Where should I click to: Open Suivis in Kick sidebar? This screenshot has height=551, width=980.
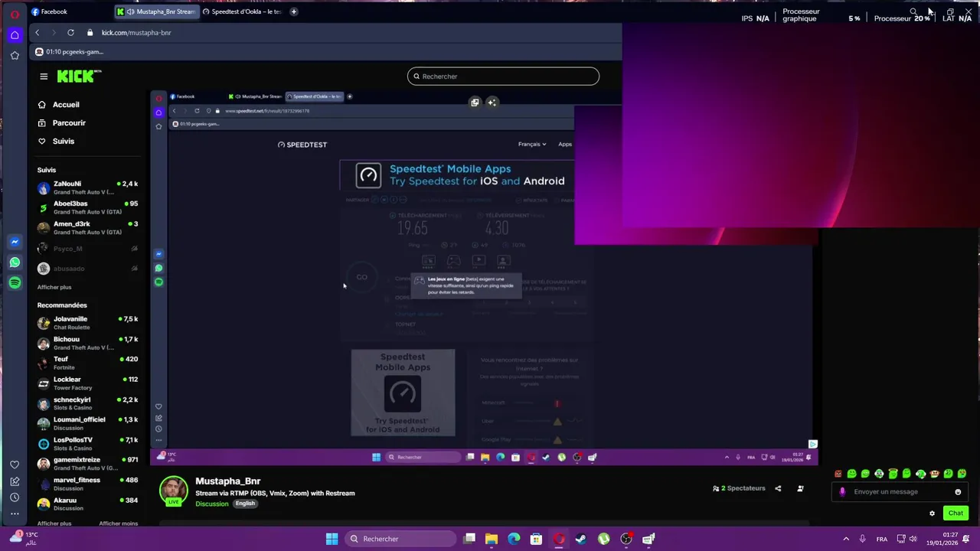[x=64, y=142]
